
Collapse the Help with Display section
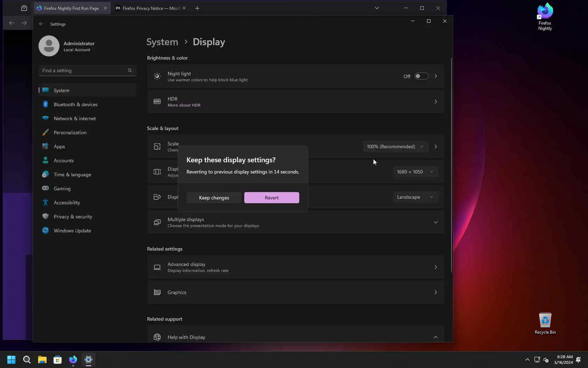click(436, 337)
